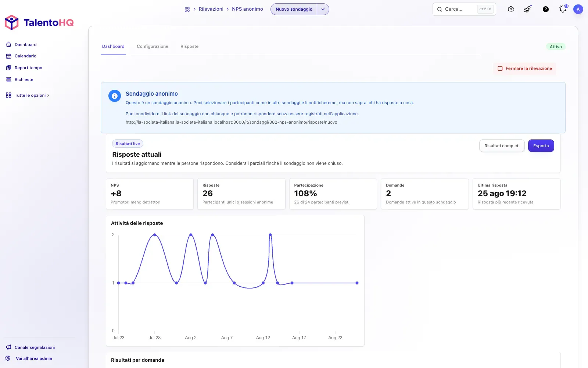Select the Partecipazione 108% card
This screenshot has width=588, height=368.
pyautogui.click(x=333, y=194)
